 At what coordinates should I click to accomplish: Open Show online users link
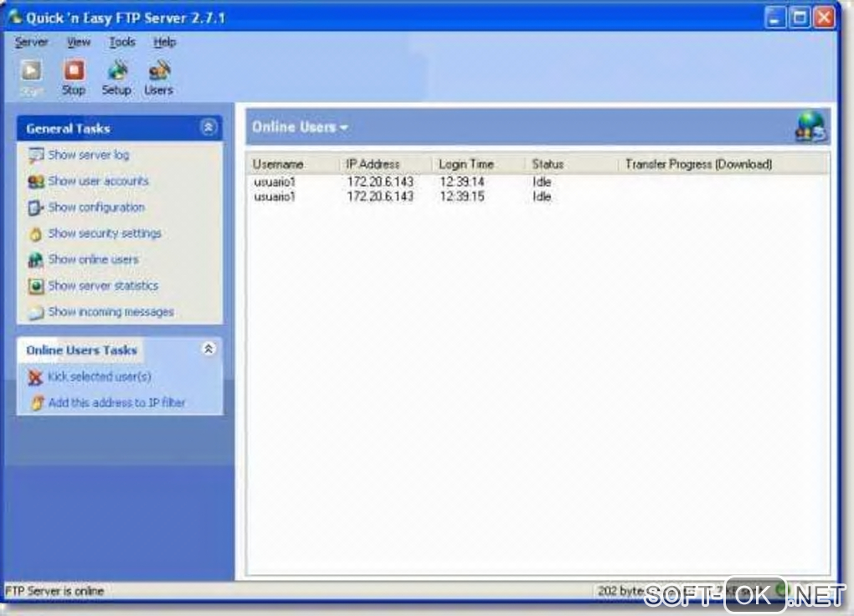click(x=93, y=259)
